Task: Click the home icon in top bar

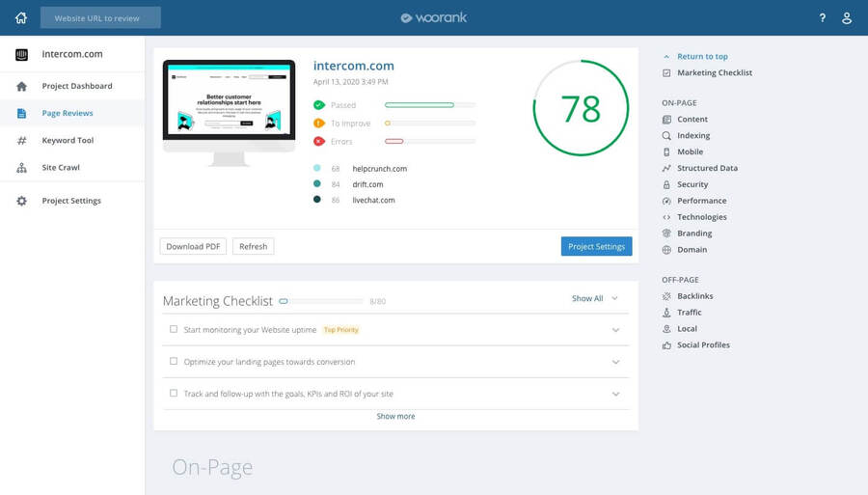Action: (21, 17)
